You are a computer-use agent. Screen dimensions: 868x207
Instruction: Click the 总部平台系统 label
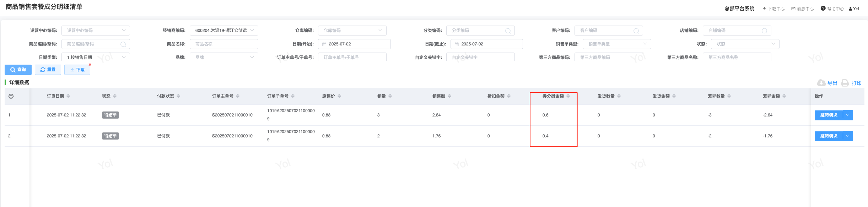point(739,9)
